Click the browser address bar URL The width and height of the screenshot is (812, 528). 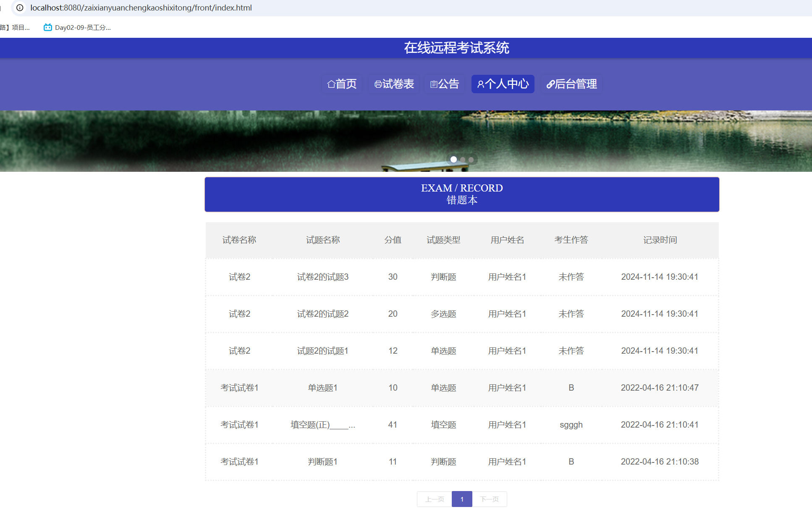141,8
